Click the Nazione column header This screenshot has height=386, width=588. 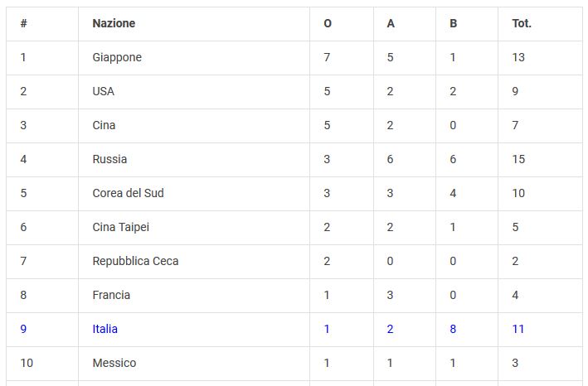pos(114,23)
